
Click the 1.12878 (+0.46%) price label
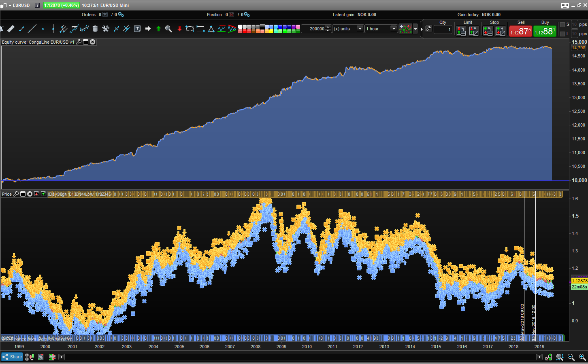tap(62, 5)
